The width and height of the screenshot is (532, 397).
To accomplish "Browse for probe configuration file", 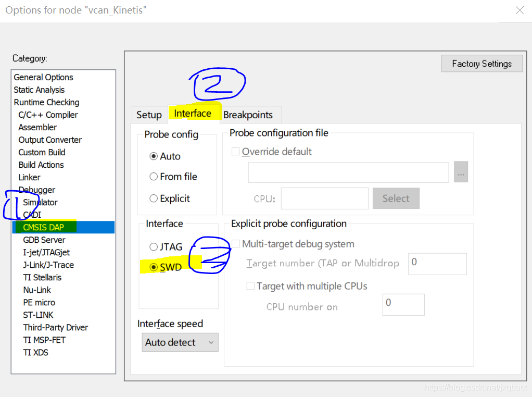I will pos(461,172).
